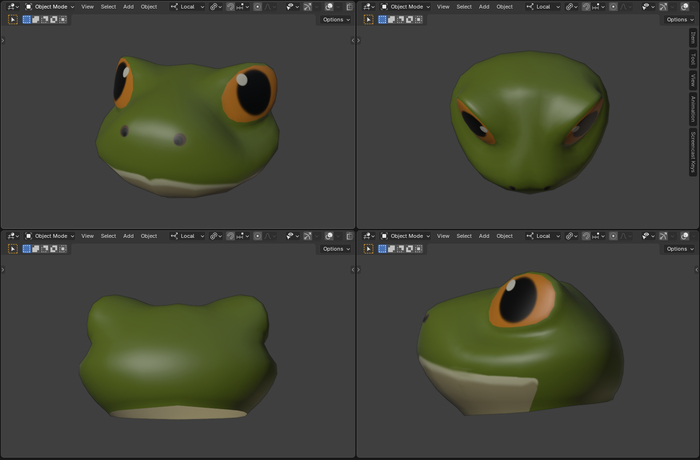
Task: Click the frog's eye in top-left viewport
Action: (x=251, y=91)
